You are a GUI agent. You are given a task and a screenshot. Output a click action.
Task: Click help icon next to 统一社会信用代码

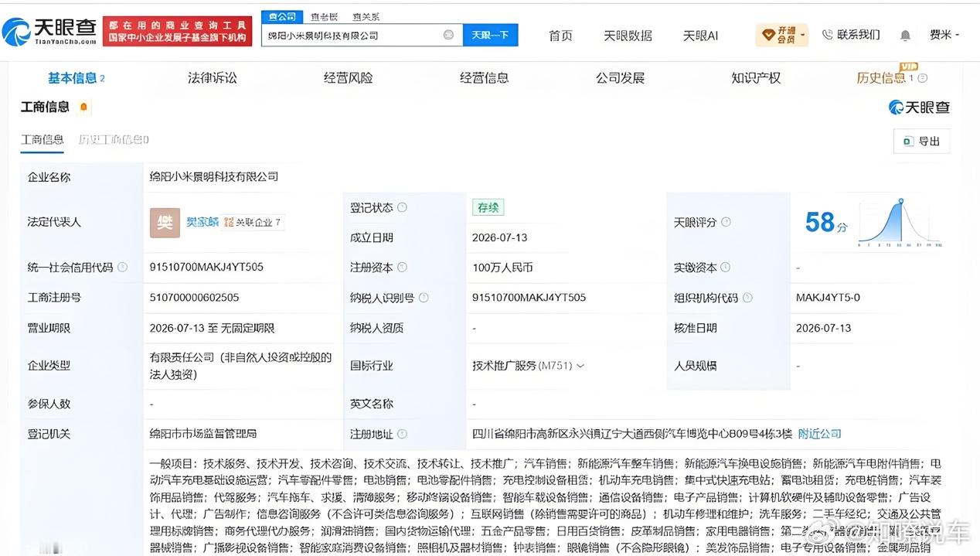click(123, 267)
